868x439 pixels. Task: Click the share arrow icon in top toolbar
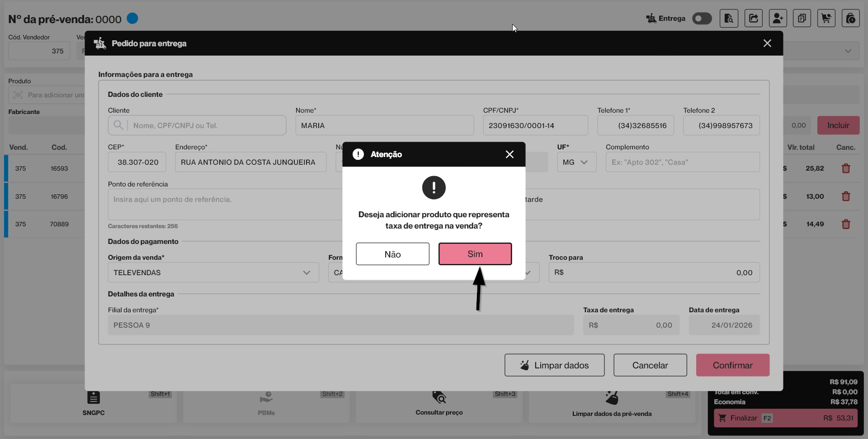[x=753, y=19]
